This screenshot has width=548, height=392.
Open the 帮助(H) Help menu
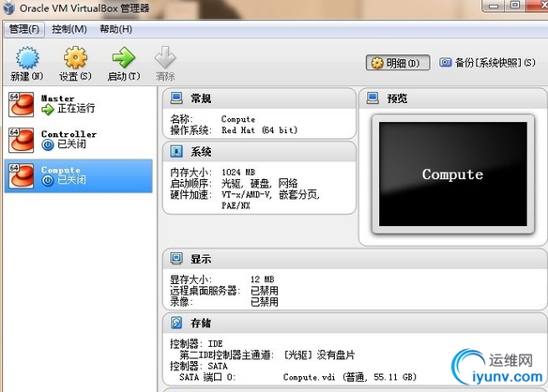pos(116,29)
